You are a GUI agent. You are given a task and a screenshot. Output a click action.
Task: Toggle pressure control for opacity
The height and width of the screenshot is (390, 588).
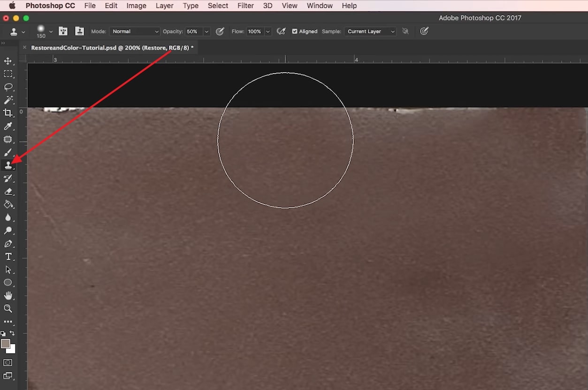220,31
